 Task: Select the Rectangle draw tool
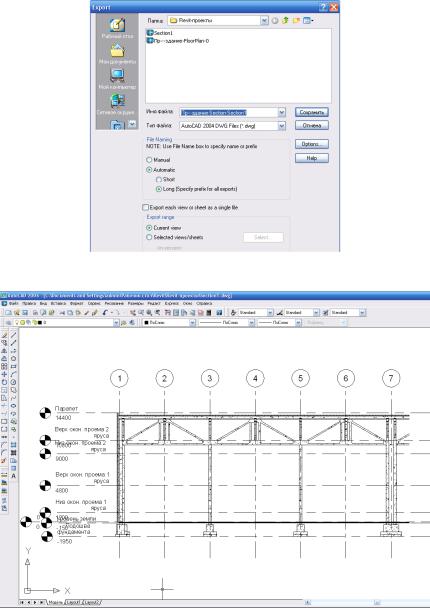(14, 366)
